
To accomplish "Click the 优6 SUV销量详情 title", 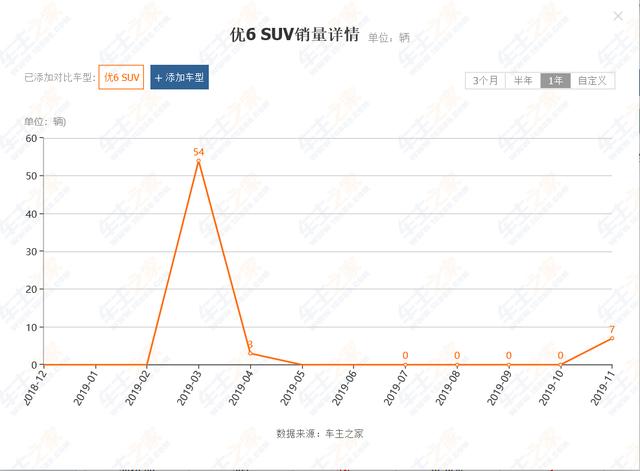I will (294, 35).
